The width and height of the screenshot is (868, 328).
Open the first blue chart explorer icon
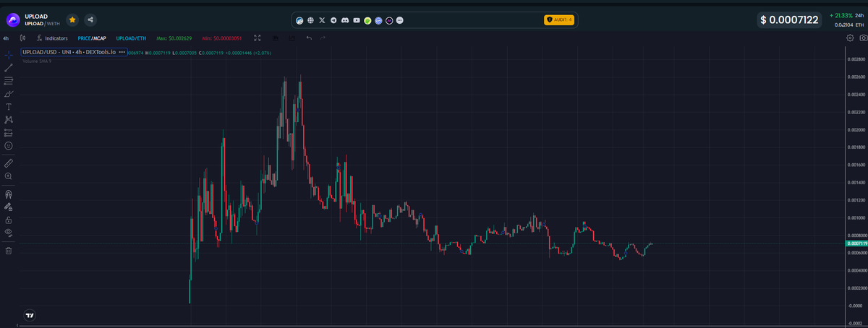tap(299, 20)
